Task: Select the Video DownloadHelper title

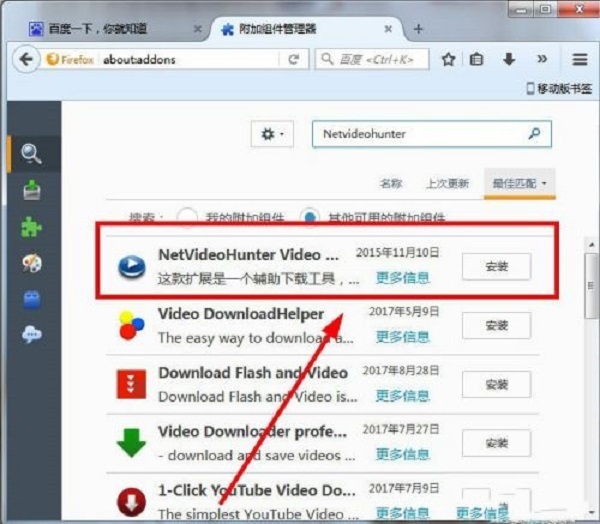Action: point(241,314)
